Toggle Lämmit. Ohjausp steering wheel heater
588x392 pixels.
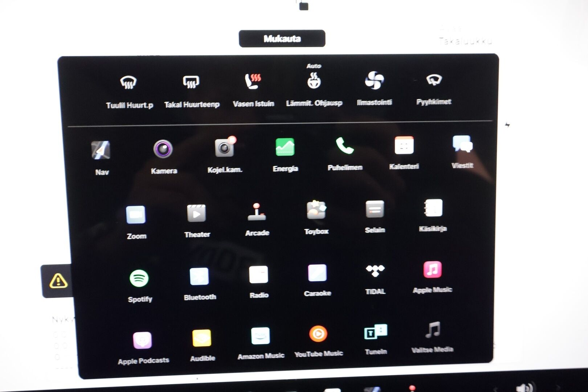pyautogui.click(x=314, y=81)
